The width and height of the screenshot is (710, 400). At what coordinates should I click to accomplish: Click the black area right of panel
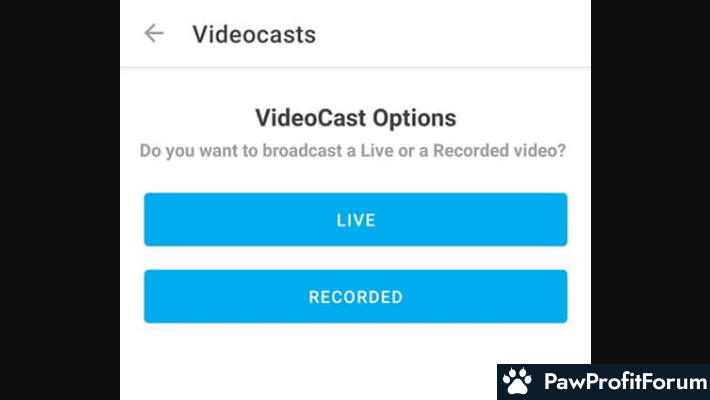650,181
